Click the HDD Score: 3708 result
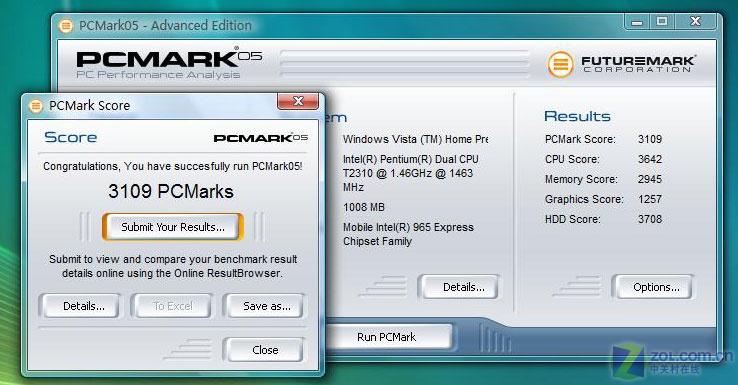This screenshot has width=738, height=385. pyautogui.click(x=603, y=219)
